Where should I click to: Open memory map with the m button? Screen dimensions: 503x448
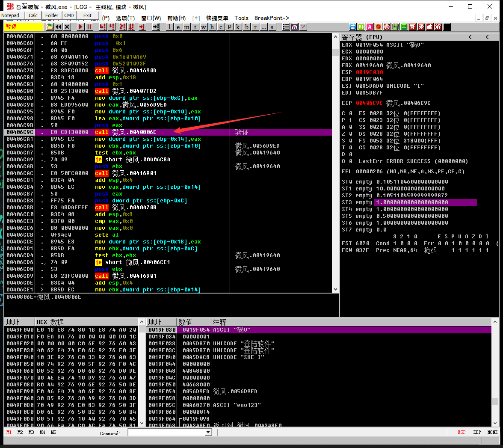click(186, 27)
